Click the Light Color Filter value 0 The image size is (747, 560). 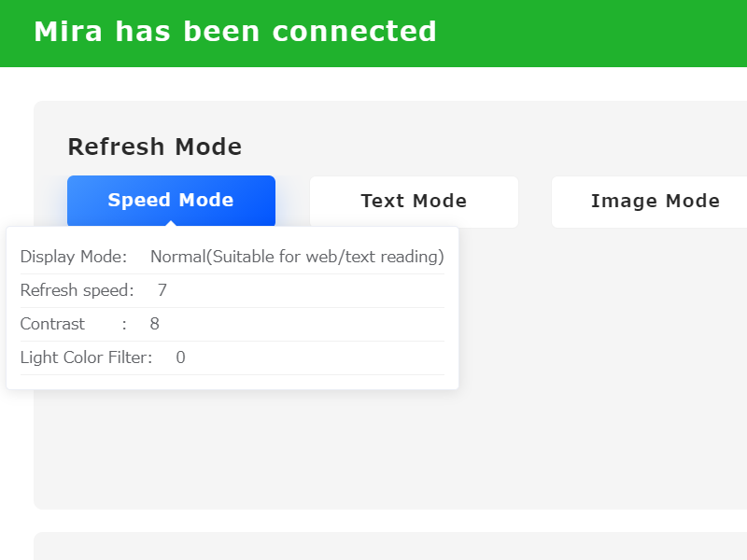pyautogui.click(x=179, y=357)
